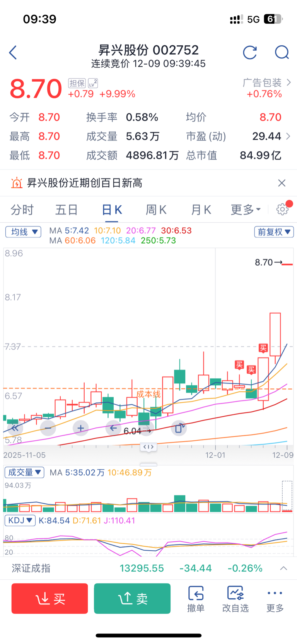
Task: Open the 前复权 adjustment dropdown
Action: (x=274, y=232)
